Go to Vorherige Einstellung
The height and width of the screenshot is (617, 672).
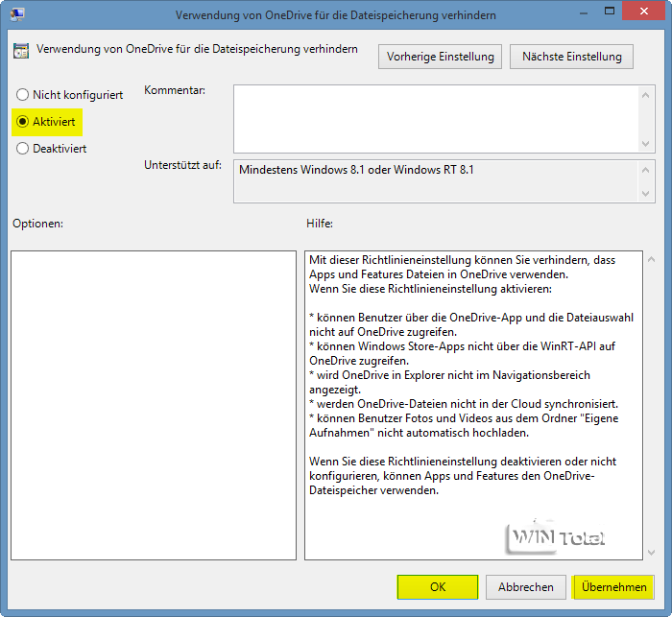pyautogui.click(x=440, y=57)
